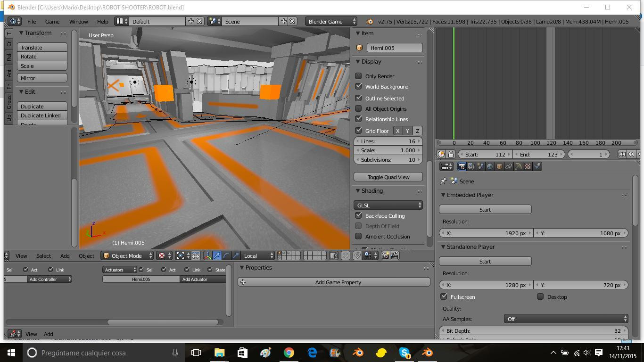Disable Backface Culling

[358, 215]
